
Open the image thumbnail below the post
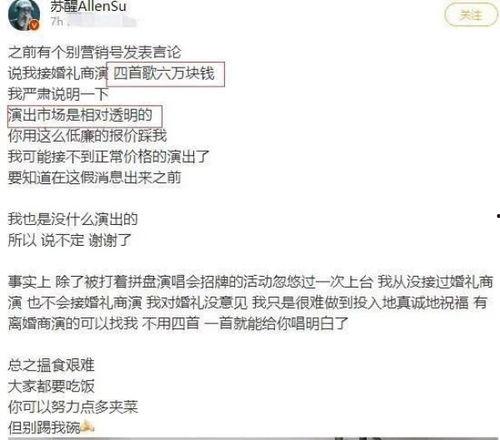tap(253, 438)
